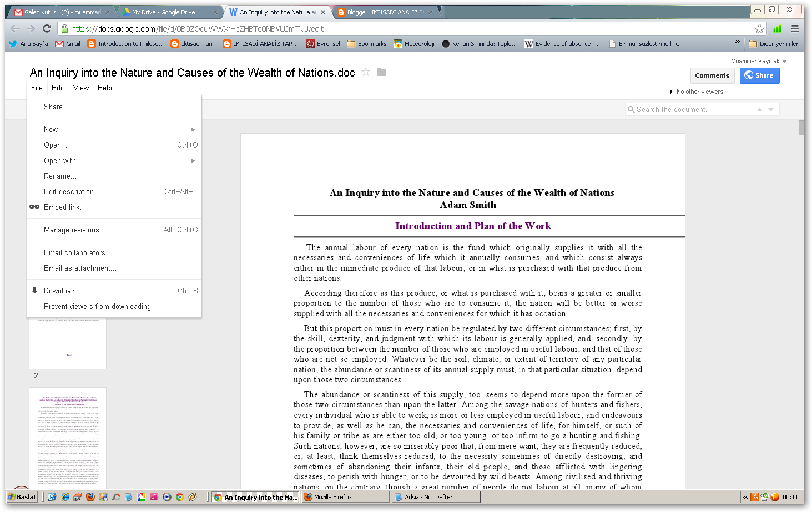
Task: Click the browser back arrow
Action: click(15, 29)
